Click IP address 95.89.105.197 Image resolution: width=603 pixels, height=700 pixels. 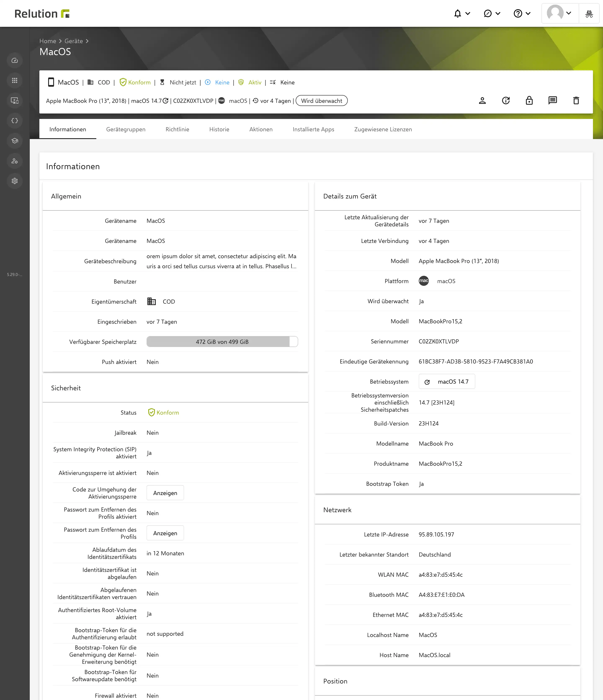click(436, 534)
